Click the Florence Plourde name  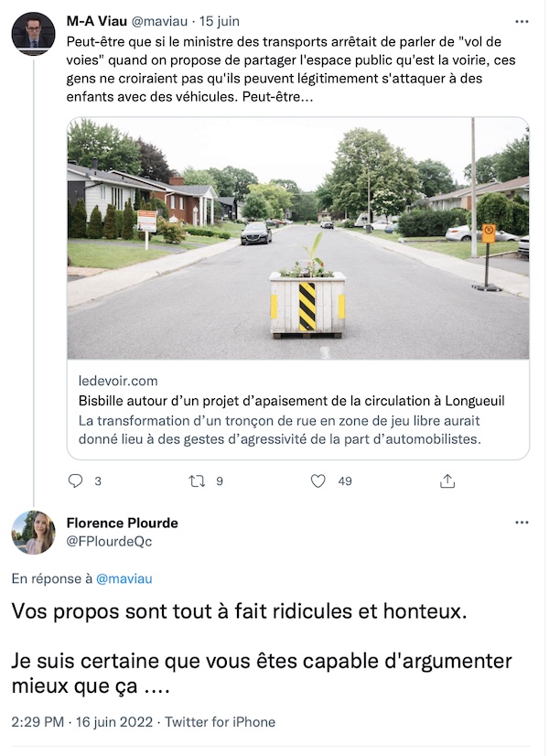[123, 523]
